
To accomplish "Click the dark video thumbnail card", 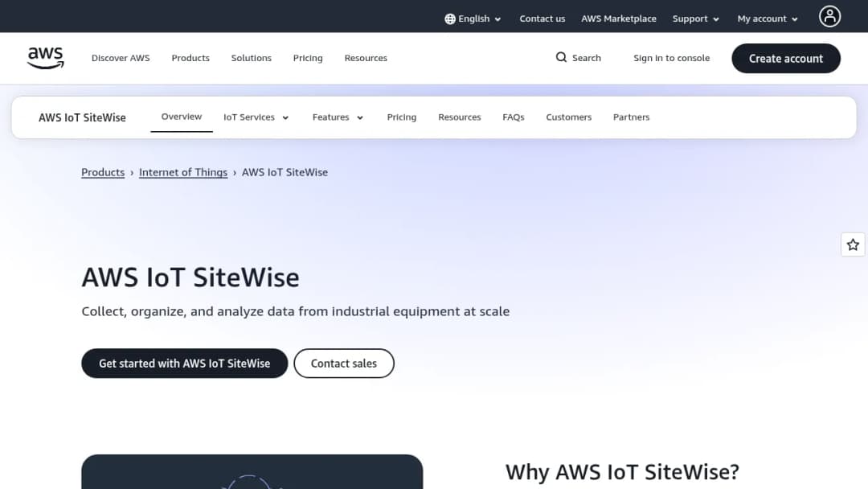I will tap(252, 472).
